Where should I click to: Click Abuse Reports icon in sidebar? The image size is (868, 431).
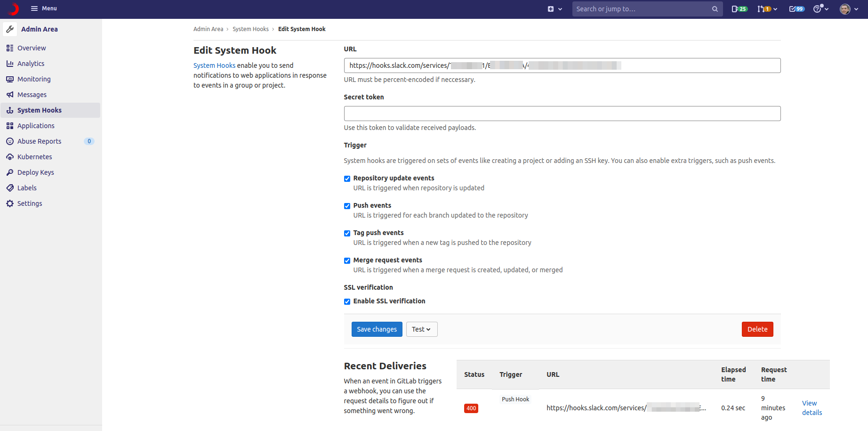(10, 141)
